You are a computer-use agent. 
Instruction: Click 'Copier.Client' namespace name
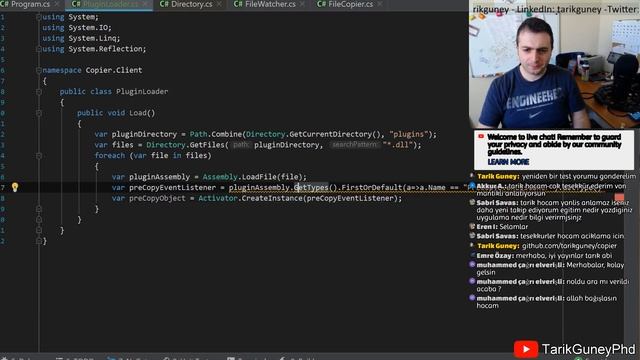(113, 70)
